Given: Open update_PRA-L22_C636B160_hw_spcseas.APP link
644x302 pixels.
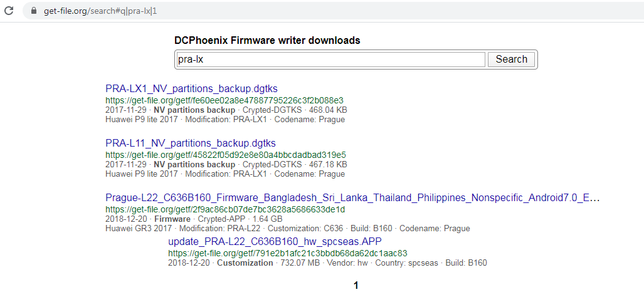Looking at the screenshot, I should pos(275,241).
